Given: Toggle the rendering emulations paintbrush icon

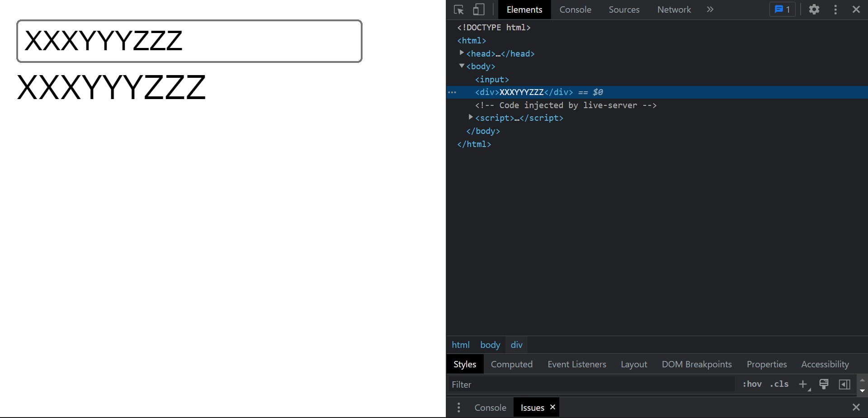Looking at the screenshot, I should click(824, 384).
